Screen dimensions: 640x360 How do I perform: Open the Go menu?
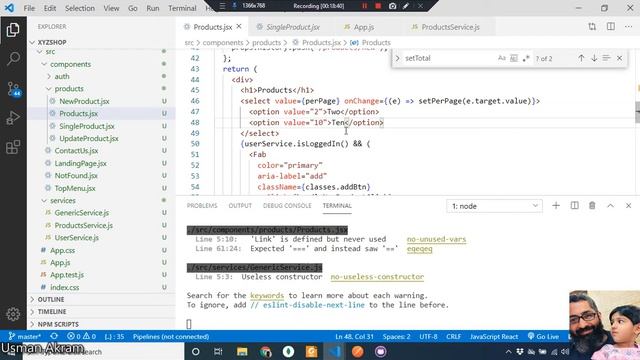click(x=133, y=8)
